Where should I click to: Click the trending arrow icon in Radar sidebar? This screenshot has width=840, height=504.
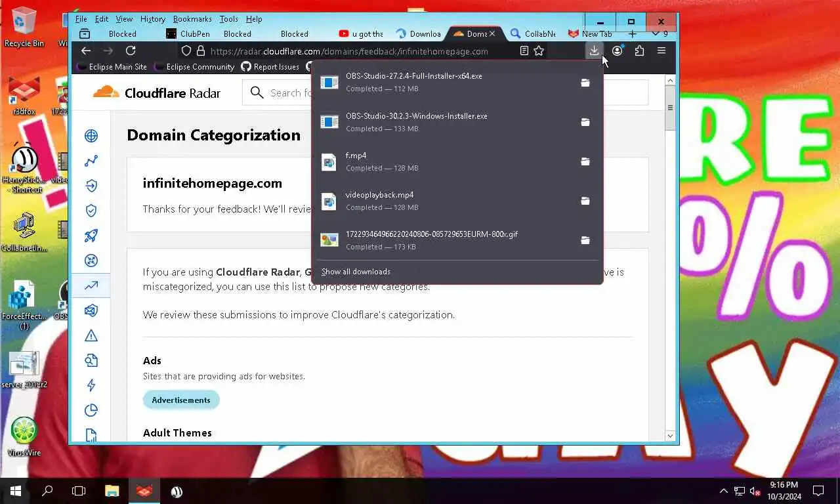(x=91, y=285)
